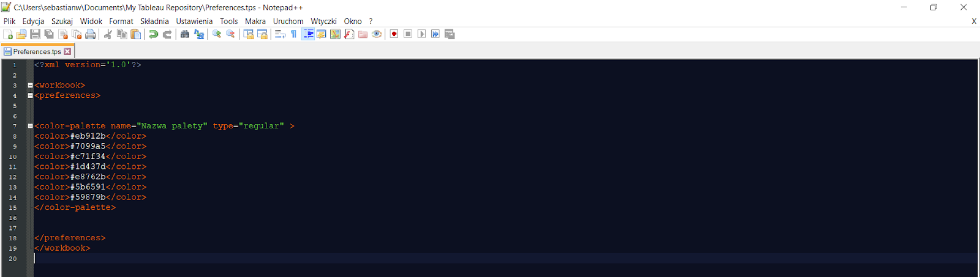Viewport: 980px width, 277px height.
Task: Toggle show all characters pilcrow icon
Action: pos(293,34)
